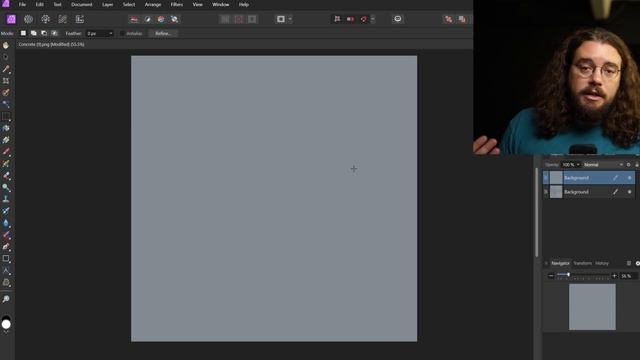The image size is (640, 360).
Task: Select the Move tool
Action: point(6,57)
